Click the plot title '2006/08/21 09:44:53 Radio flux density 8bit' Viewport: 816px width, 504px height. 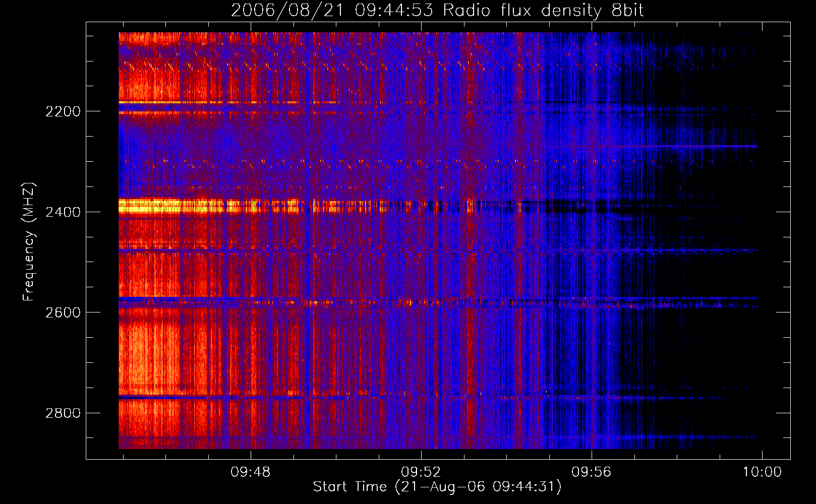(x=437, y=10)
